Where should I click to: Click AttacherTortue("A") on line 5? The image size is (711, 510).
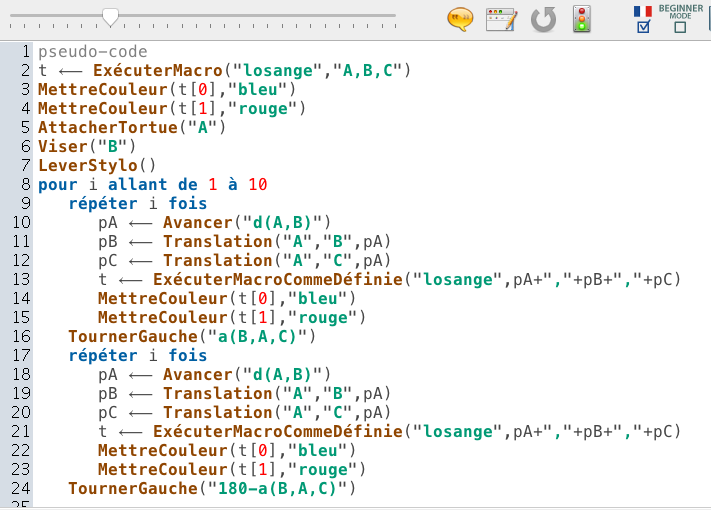[x=132, y=127]
